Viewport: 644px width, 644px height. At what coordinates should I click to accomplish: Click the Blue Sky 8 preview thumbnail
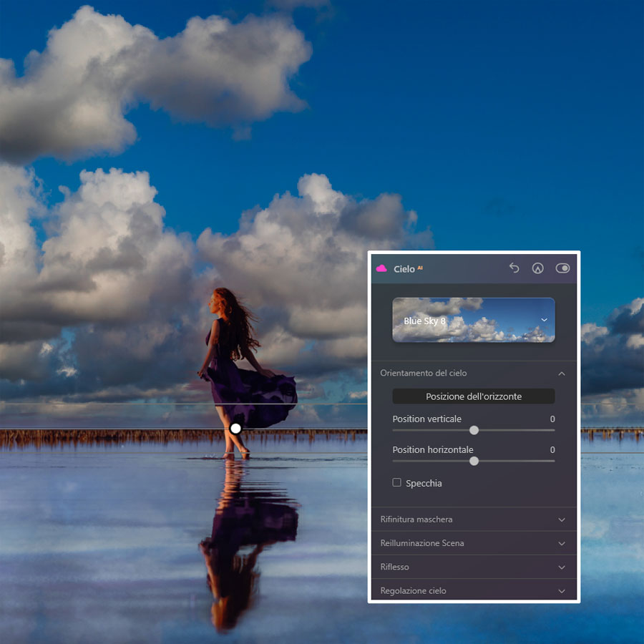[x=465, y=320]
